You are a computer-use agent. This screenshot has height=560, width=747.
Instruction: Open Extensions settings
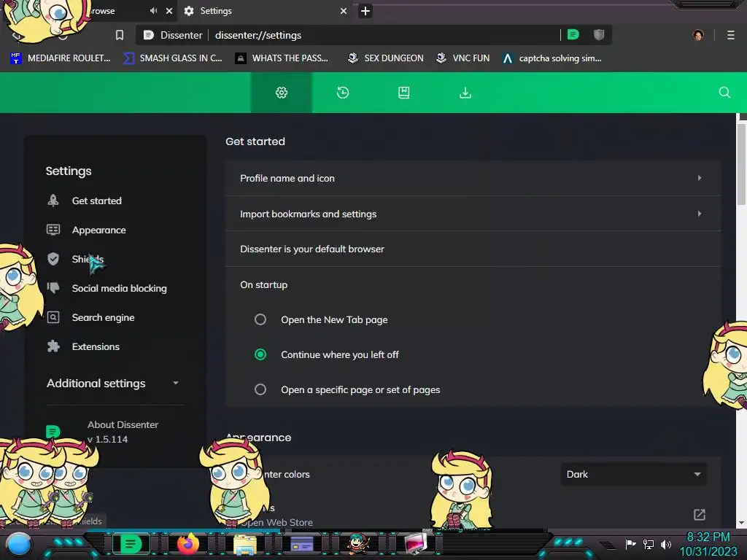[96, 346]
